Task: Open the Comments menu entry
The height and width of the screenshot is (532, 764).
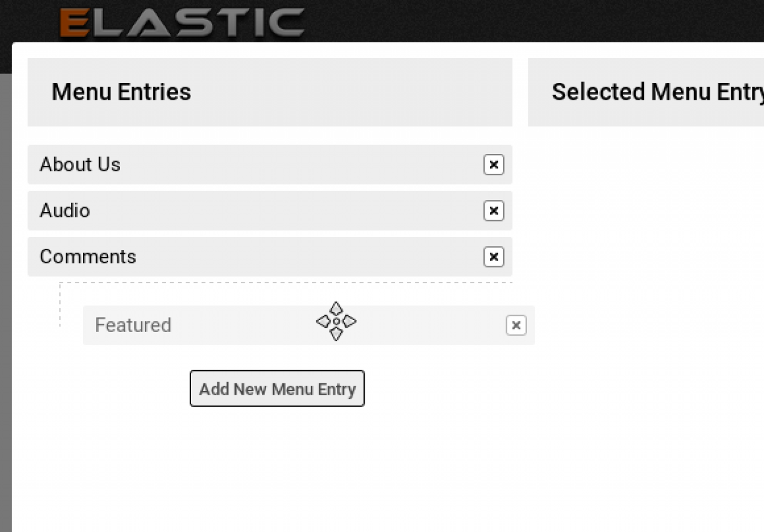Action: coord(88,257)
